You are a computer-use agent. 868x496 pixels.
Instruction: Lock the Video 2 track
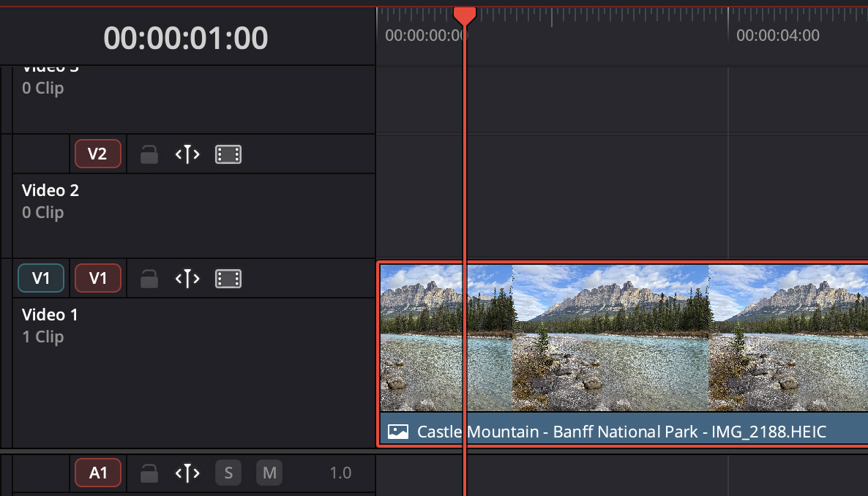(149, 154)
